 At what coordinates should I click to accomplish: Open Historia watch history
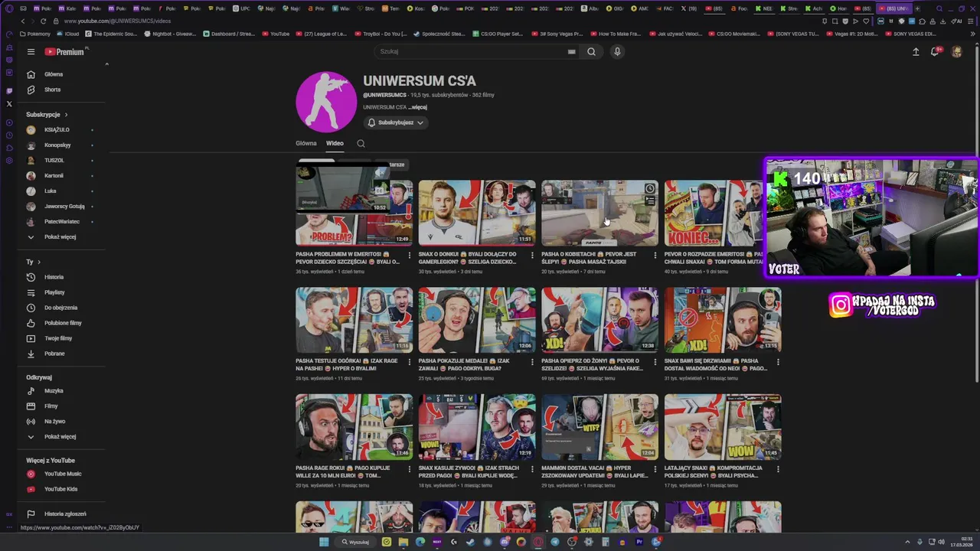54,277
